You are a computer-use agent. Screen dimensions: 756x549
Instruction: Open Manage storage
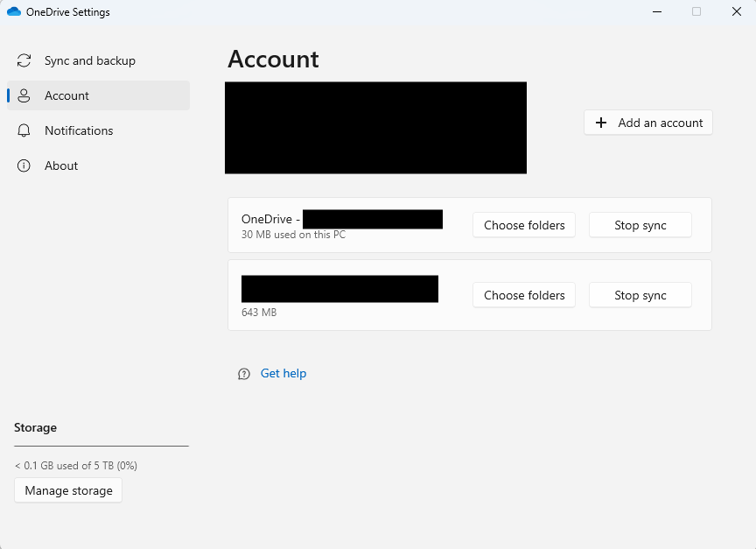coord(68,490)
